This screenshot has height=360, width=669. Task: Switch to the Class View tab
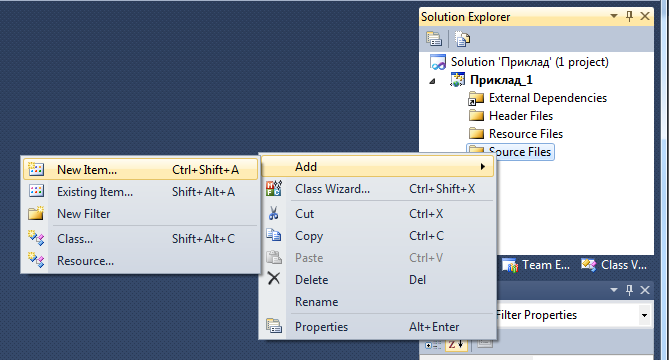click(x=614, y=265)
